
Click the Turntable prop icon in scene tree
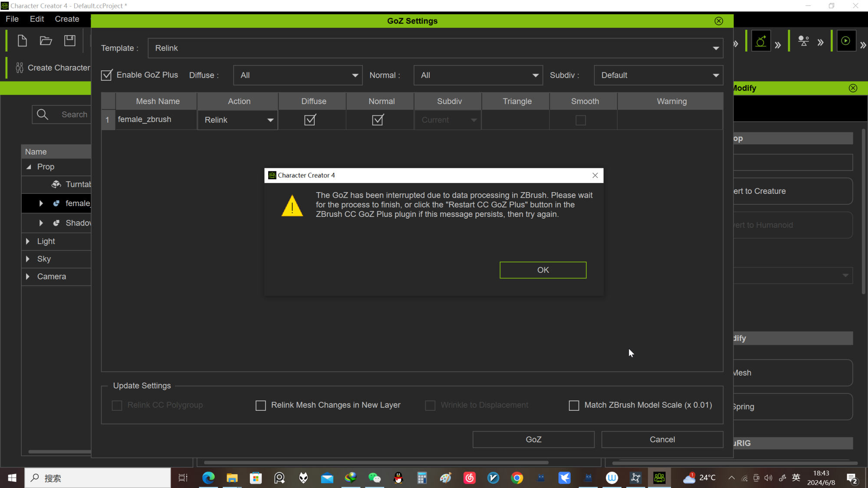click(x=56, y=184)
